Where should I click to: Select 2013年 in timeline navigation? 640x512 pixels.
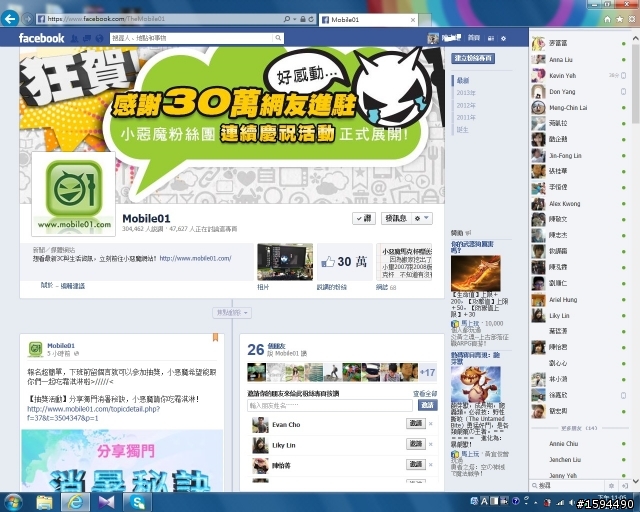pyautogui.click(x=466, y=93)
